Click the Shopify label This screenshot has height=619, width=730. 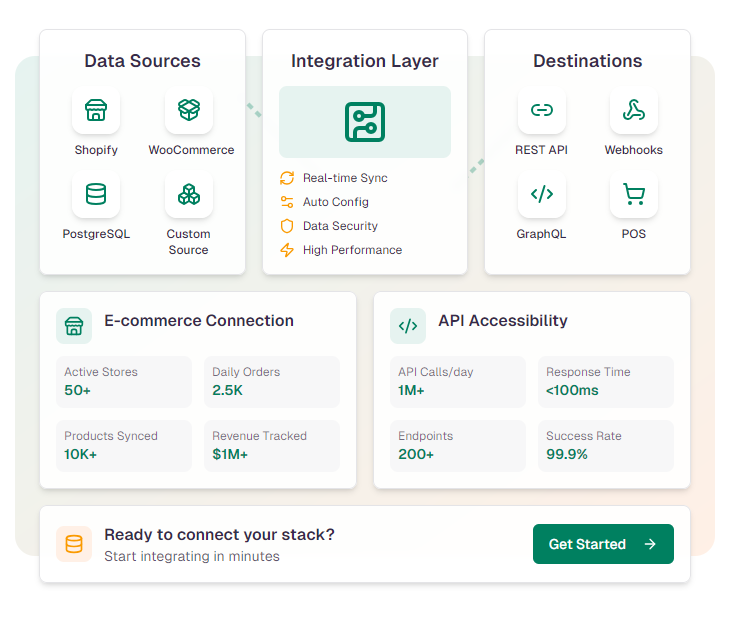click(x=96, y=150)
